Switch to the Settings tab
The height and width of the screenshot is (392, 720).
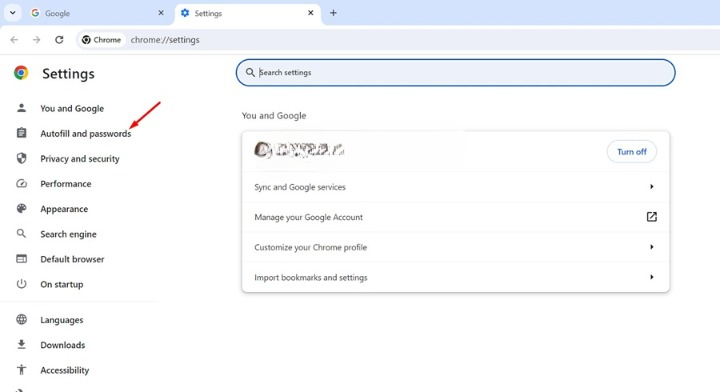coord(248,13)
